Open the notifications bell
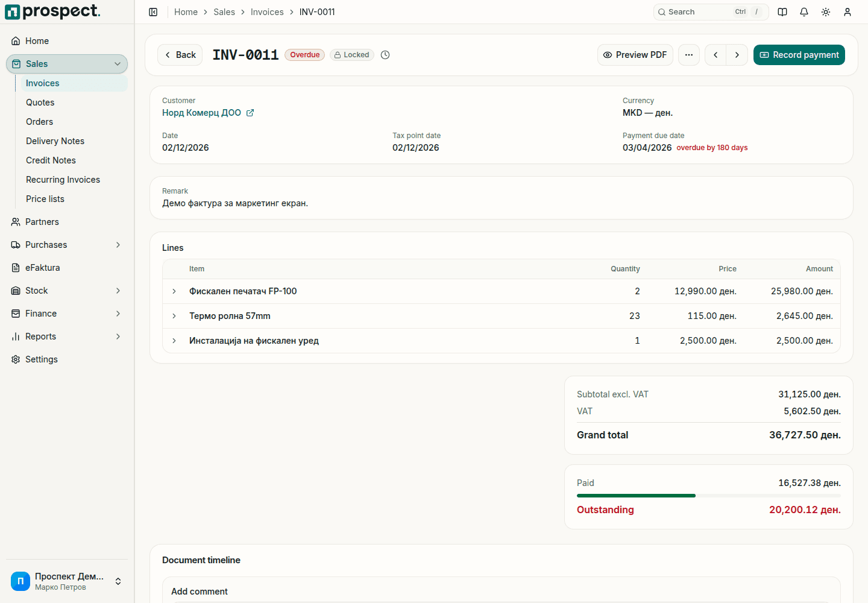 [804, 12]
